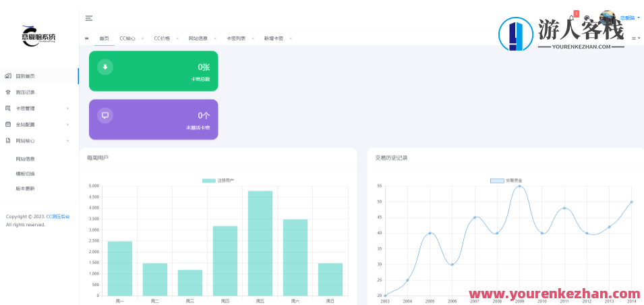Viewport: 644px width, 305px height.
Task: Switch to the CC价格 tab
Action: tap(162, 38)
